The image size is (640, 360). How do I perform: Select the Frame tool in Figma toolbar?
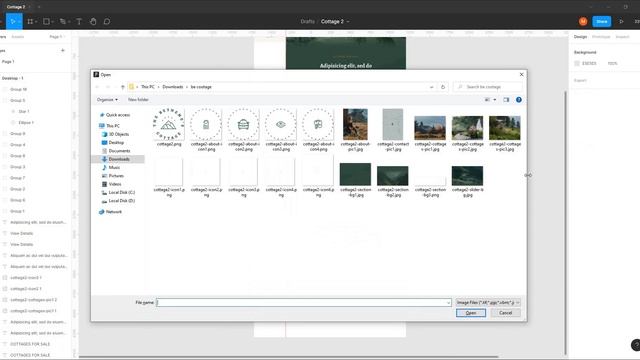click(x=30, y=21)
